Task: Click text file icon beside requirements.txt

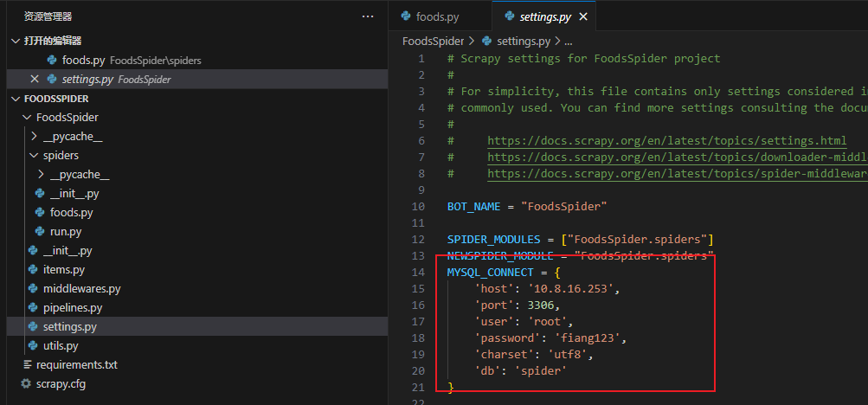Action: [x=27, y=365]
